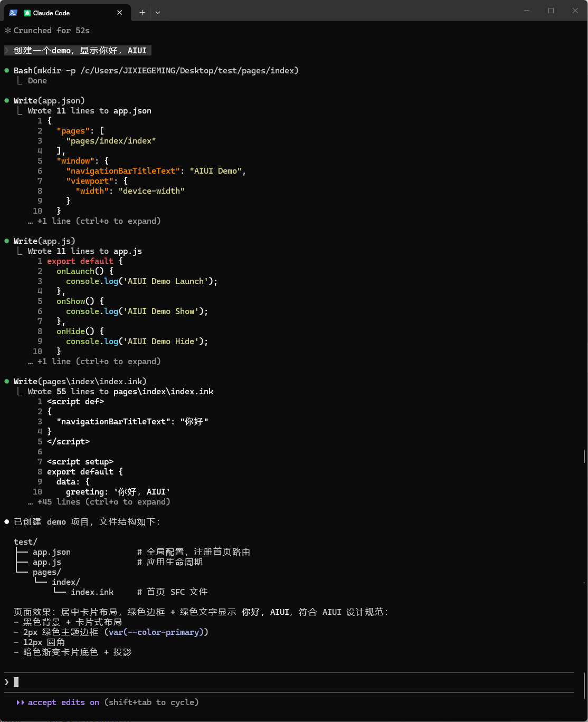Click the '# 全局配置，注册首页路由' comment
588x722 pixels.
point(194,552)
